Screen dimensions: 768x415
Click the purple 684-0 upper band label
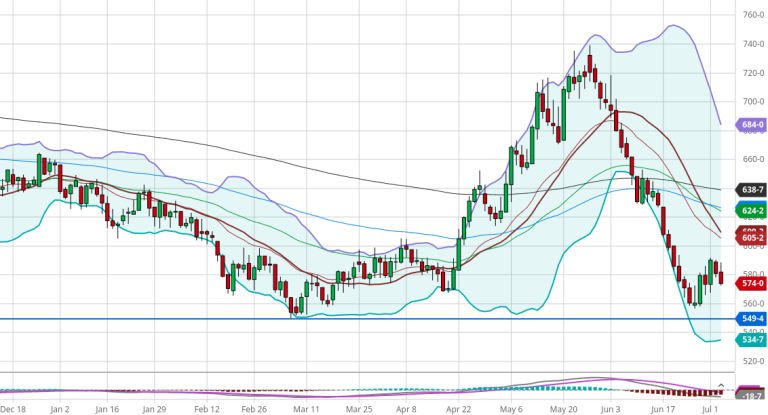coord(752,125)
